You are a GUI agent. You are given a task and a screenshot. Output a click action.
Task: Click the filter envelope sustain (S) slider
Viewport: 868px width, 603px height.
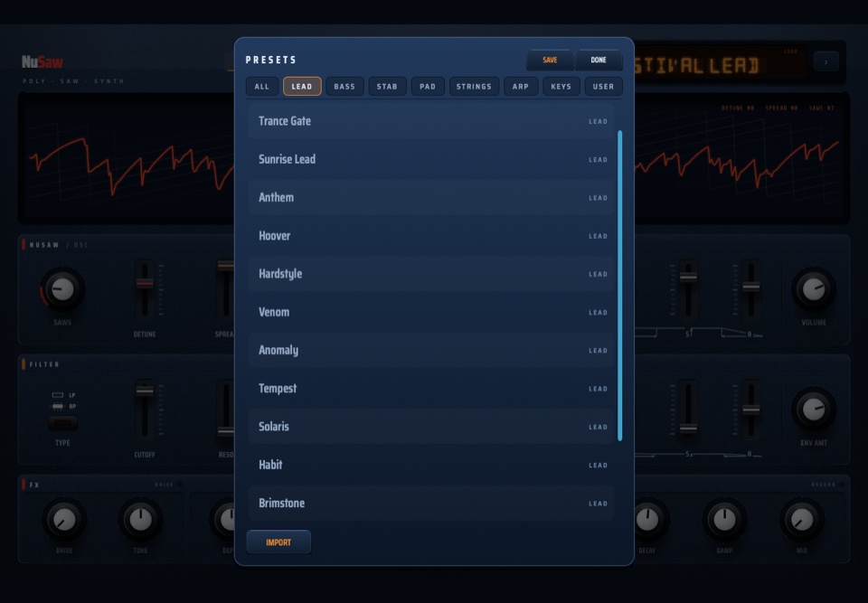click(688, 428)
